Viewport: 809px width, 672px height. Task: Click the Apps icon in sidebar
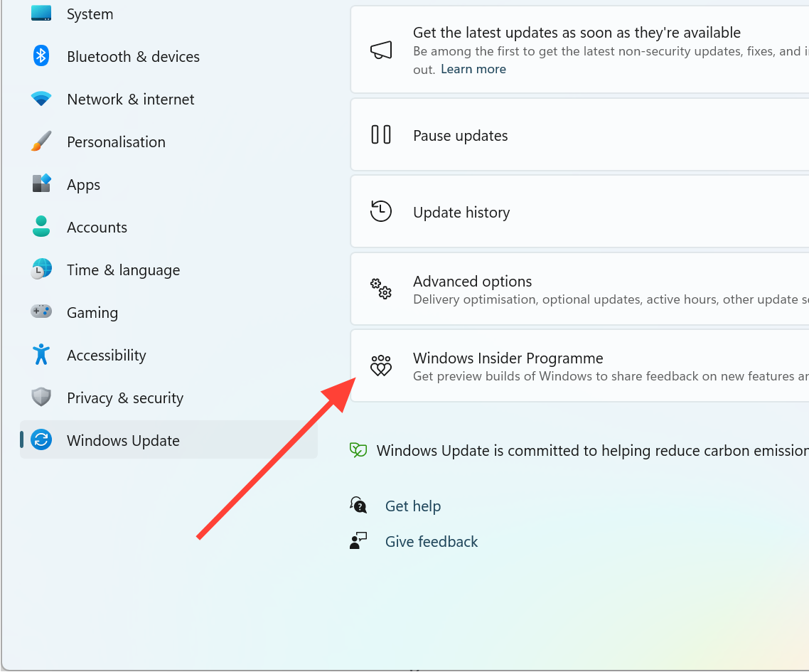41,183
